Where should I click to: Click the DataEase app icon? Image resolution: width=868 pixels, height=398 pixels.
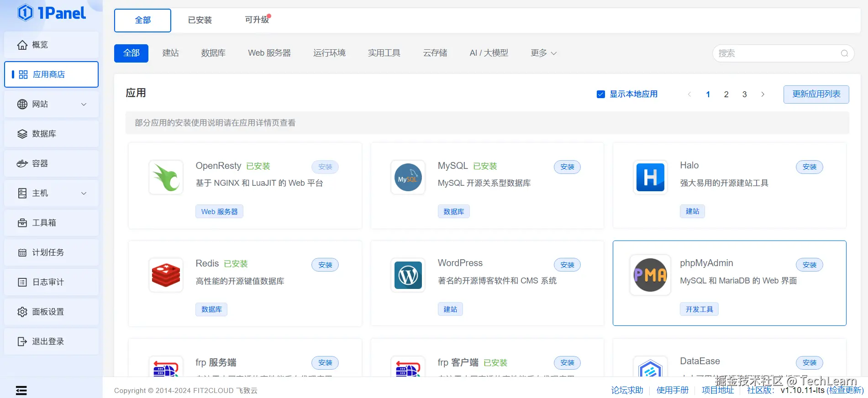point(650,367)
